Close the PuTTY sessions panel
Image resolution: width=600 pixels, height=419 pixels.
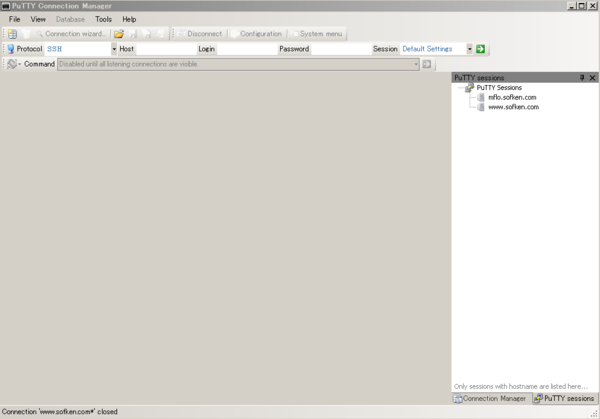coord(592,78)
